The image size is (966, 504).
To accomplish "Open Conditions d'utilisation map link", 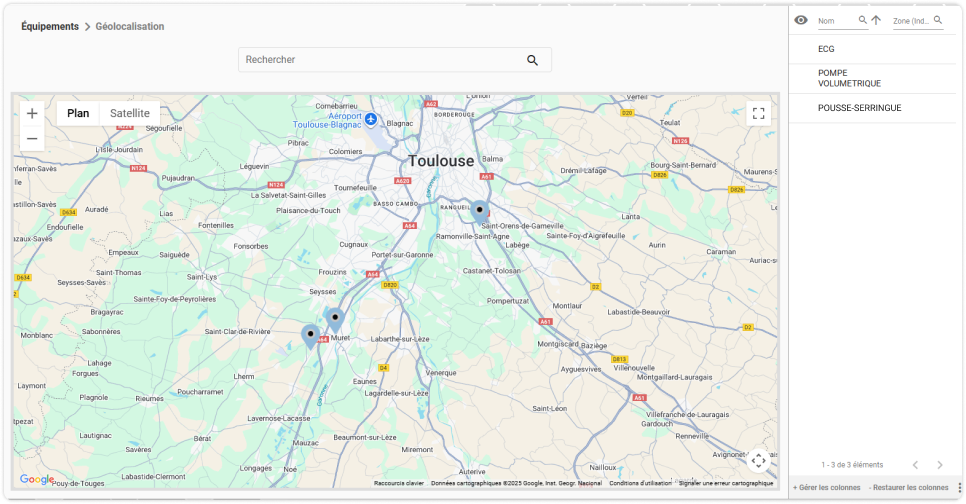I will 640,483.
